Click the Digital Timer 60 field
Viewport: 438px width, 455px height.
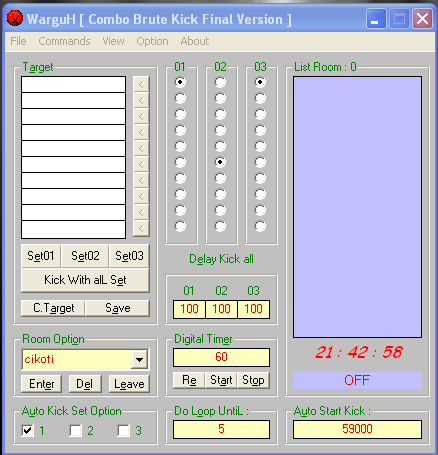tap(221, 357)
